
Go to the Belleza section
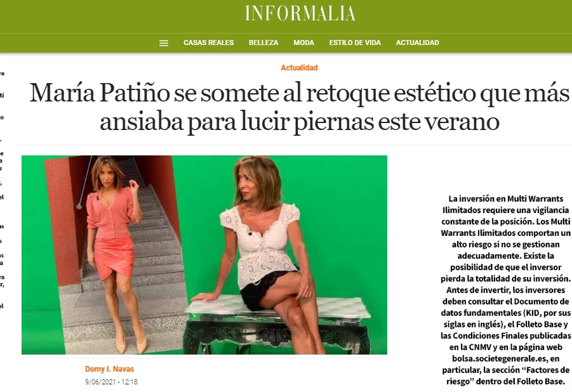coord(263,42)
